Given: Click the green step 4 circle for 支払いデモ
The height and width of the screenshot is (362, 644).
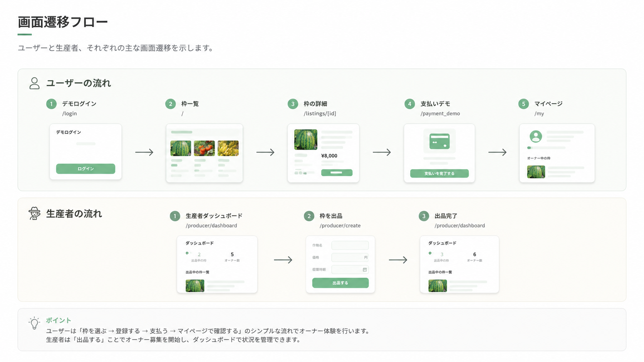Looking at the screenshot, I should 409,104.
